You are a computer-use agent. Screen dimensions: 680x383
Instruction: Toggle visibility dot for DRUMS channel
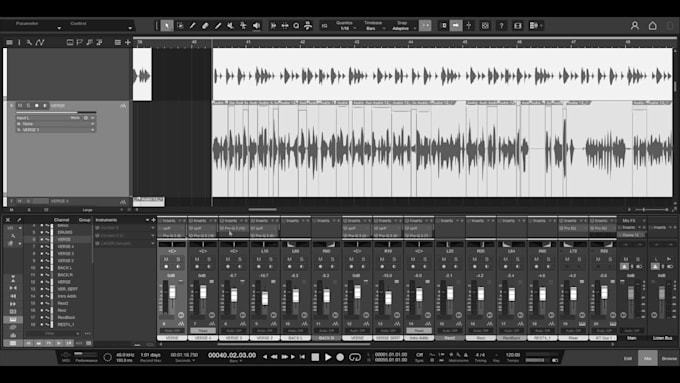(42, 232)
